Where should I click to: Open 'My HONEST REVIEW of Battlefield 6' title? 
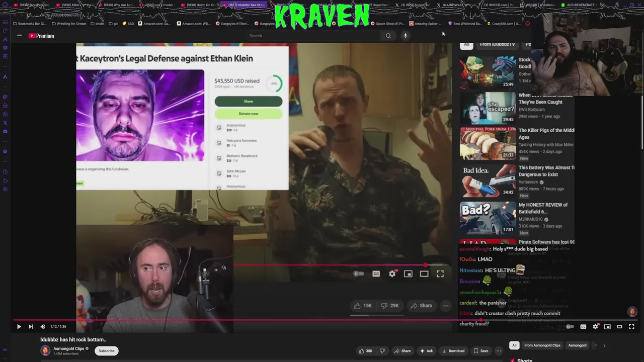[543, 208]
